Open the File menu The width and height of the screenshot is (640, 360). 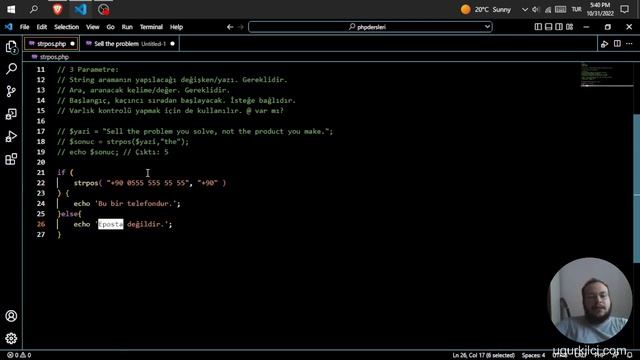pos(24,27)
